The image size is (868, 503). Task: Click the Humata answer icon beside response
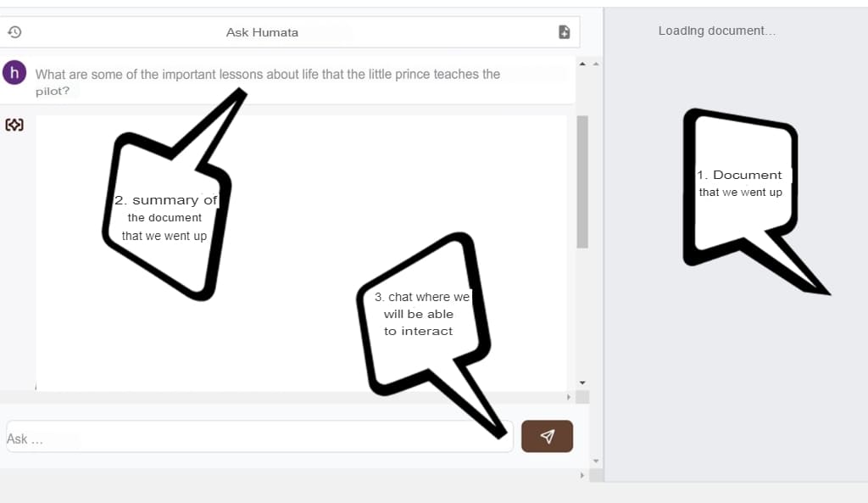click(x=14, y=126)
